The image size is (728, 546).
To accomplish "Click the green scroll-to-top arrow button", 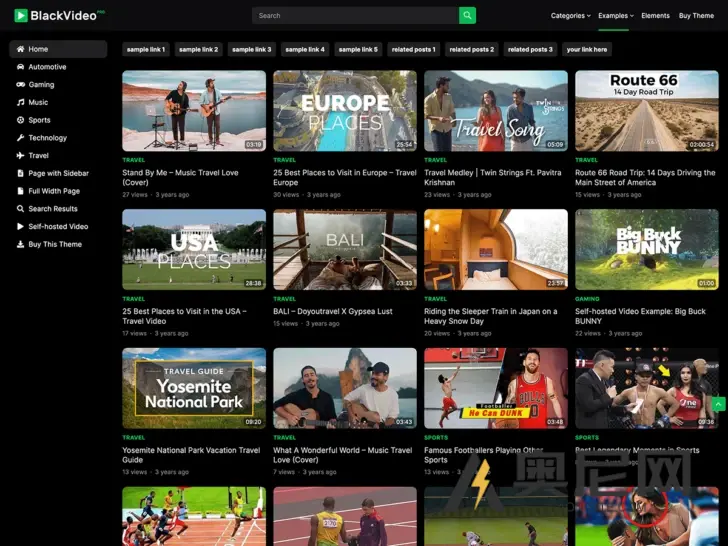I will pyautogui.click(x=719, y=404).
